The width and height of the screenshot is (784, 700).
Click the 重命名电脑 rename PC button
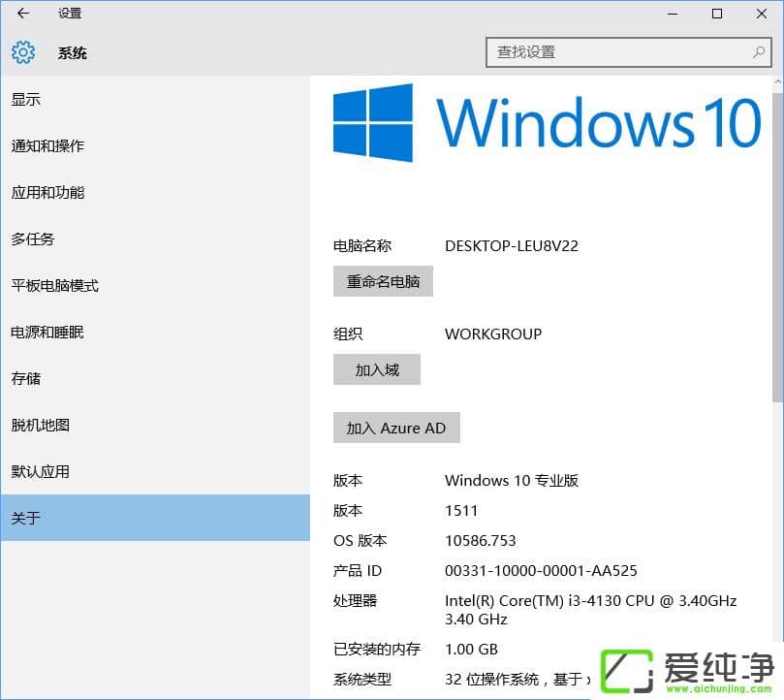[x=383, y=281]
